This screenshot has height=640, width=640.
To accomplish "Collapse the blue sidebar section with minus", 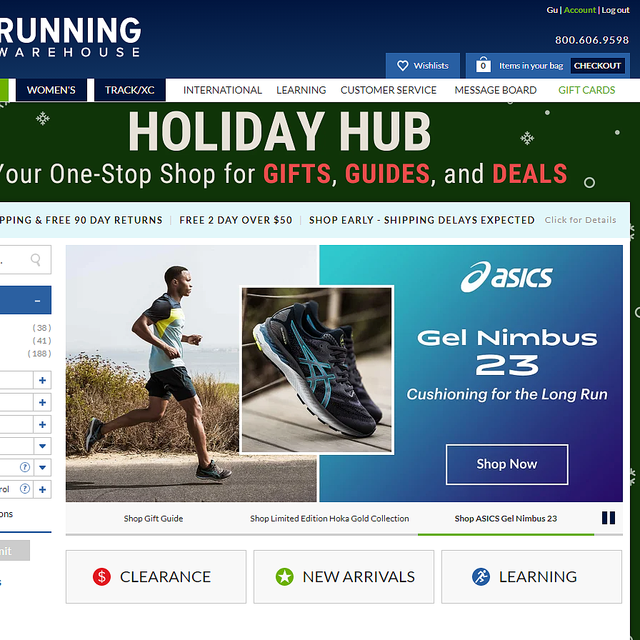I will [x=37, y=301].
